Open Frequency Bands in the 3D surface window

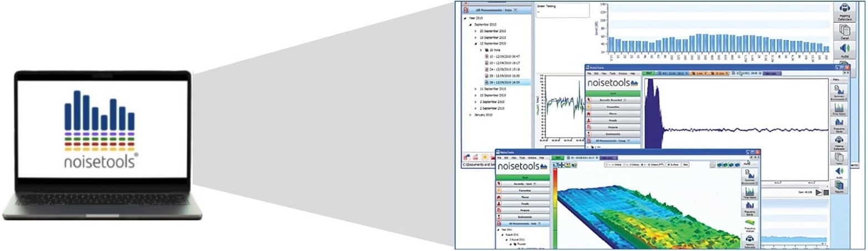(x=750, y=208)
